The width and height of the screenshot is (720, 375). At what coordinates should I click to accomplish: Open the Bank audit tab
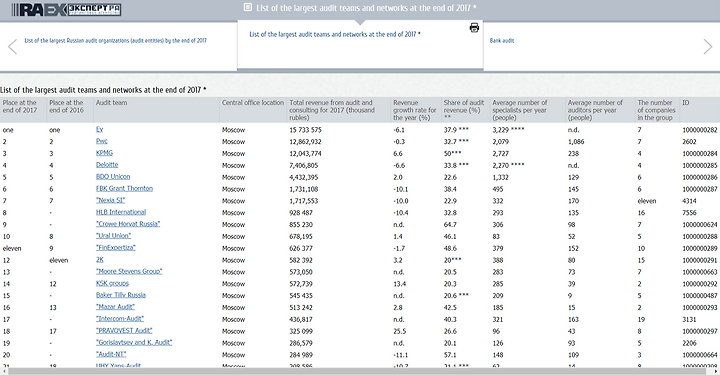502,40
